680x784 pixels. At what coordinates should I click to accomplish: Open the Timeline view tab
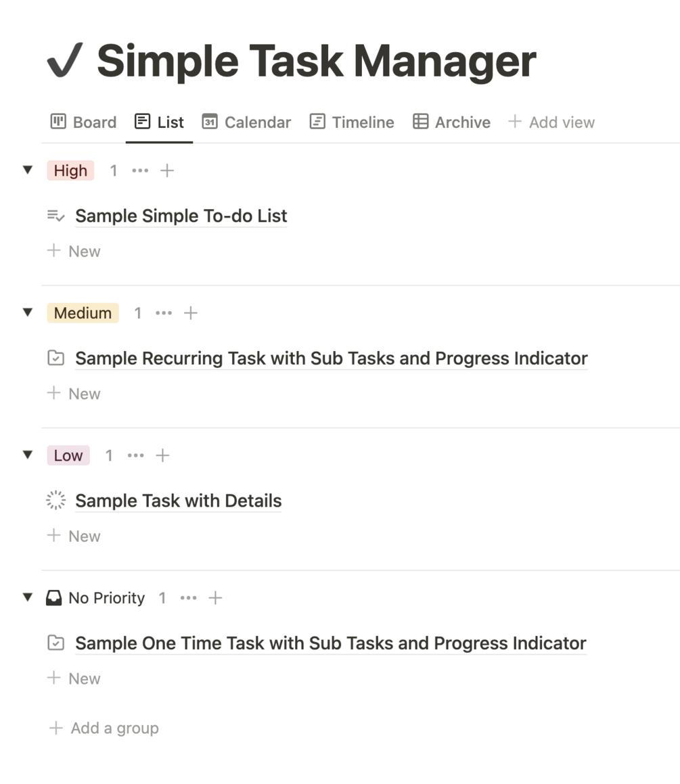352,122
